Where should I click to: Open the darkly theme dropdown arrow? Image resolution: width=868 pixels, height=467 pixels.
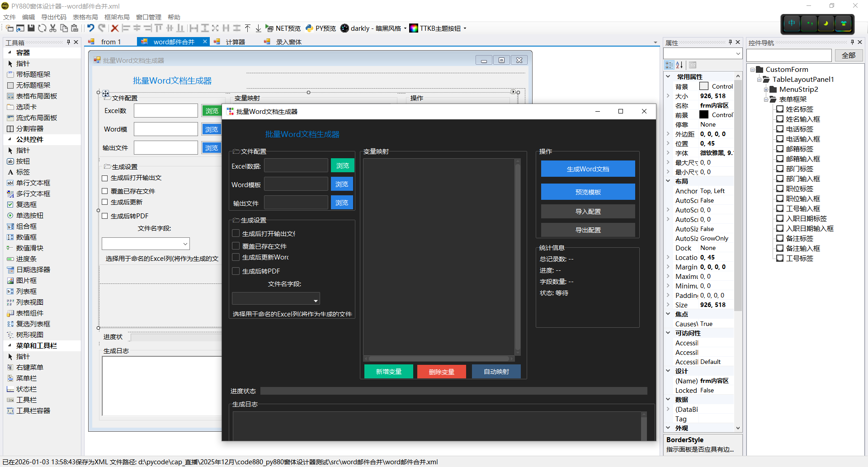point(405,28)
